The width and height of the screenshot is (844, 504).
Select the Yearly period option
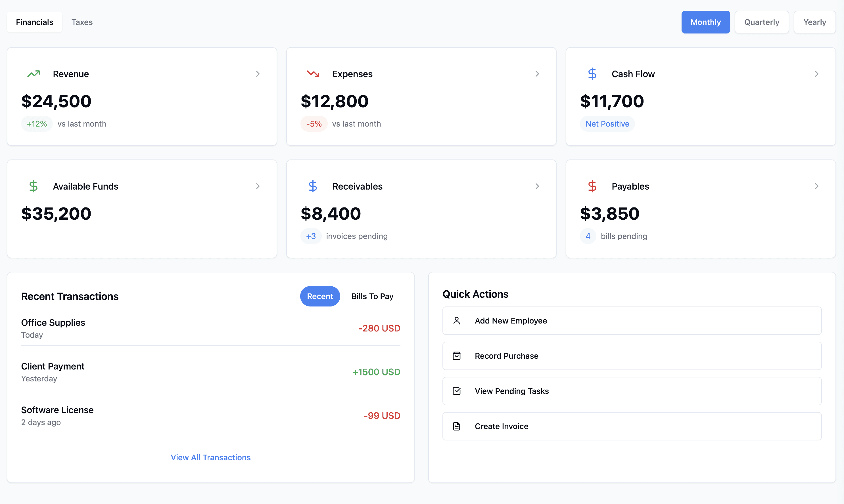point(814,22)
